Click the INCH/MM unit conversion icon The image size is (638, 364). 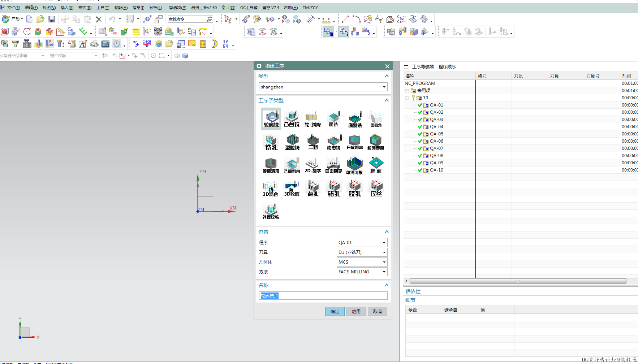coord(147,44)
